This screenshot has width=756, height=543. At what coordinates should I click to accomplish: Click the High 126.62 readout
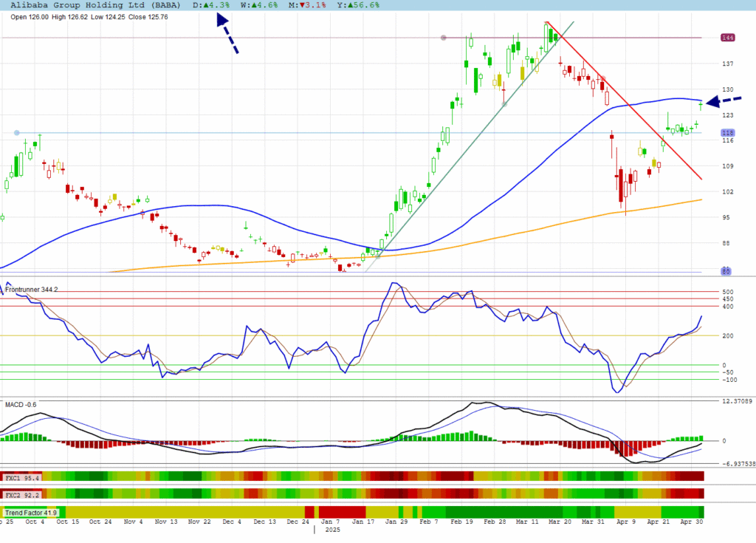(70, 17)
